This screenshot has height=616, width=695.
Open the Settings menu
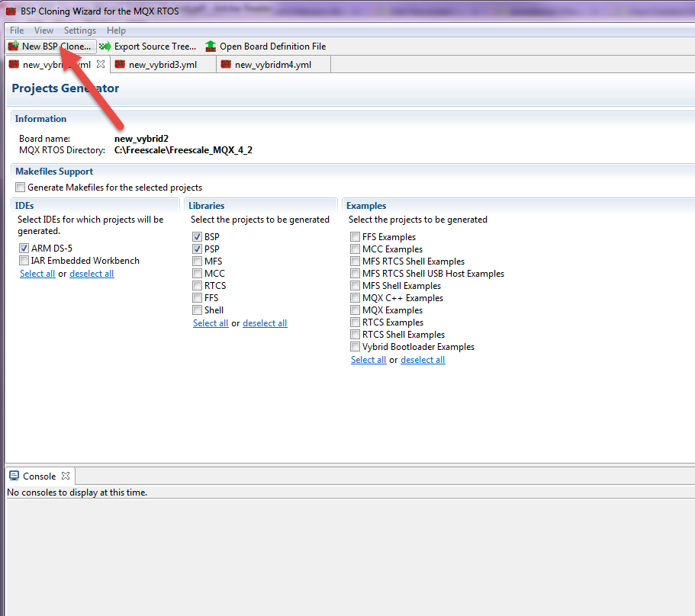click(80, 30)
